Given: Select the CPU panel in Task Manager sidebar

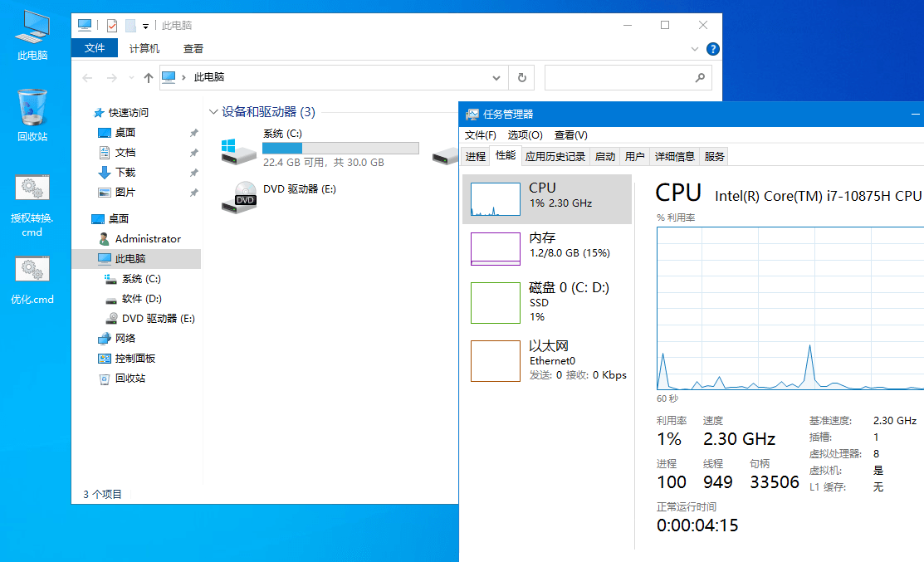Looking at the screenshot, I should tap(548, 198).
